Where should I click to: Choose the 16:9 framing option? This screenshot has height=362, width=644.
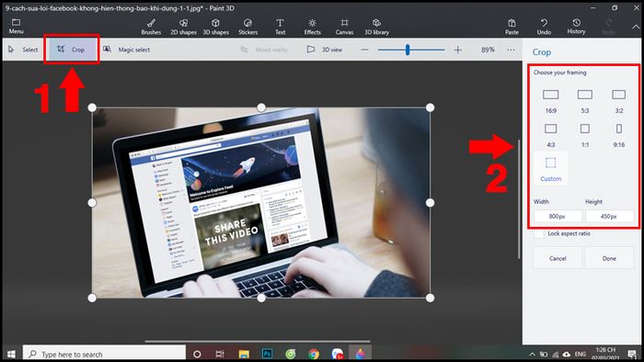[551, 101]
